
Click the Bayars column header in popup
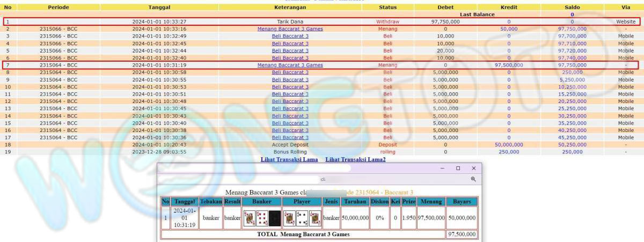point(461,201)
